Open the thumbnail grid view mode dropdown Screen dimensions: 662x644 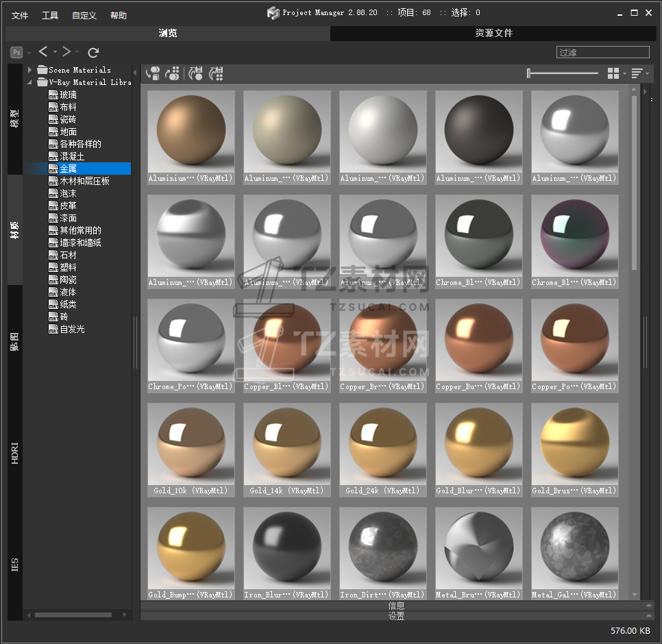(616, 73)
